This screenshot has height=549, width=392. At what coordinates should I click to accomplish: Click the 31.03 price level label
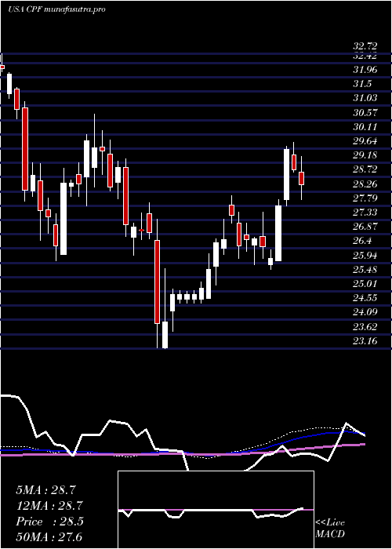pos(365,98)
